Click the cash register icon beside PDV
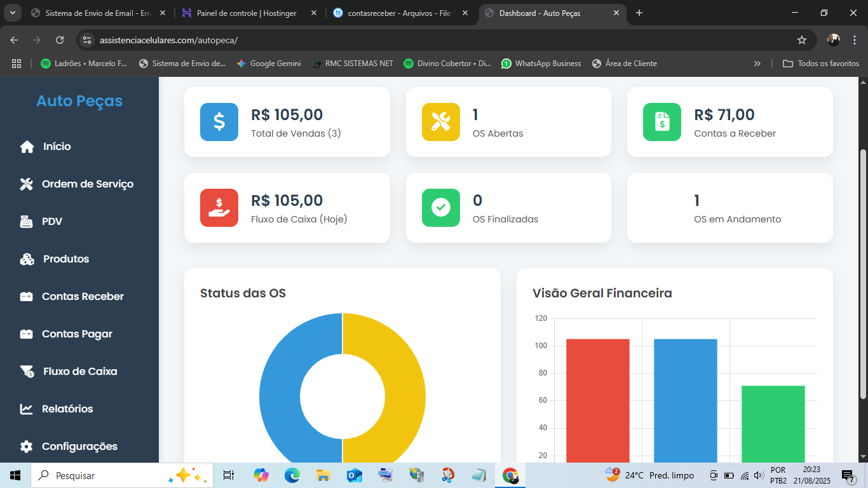This screenshot has height=488, width=868. click(26, 222)
